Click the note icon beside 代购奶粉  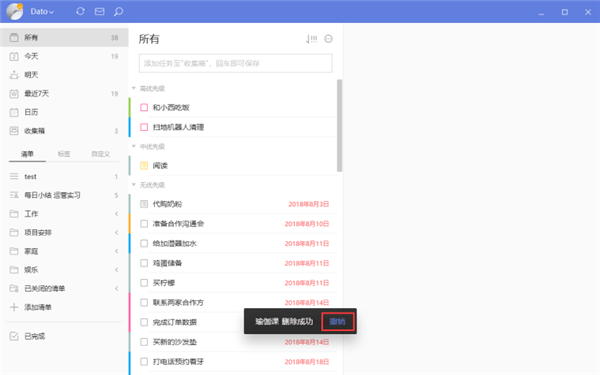[x=144, y=204]
